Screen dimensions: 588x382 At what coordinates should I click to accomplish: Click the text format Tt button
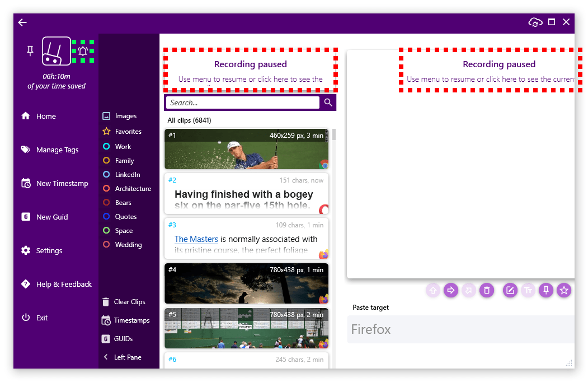[528, 290]
